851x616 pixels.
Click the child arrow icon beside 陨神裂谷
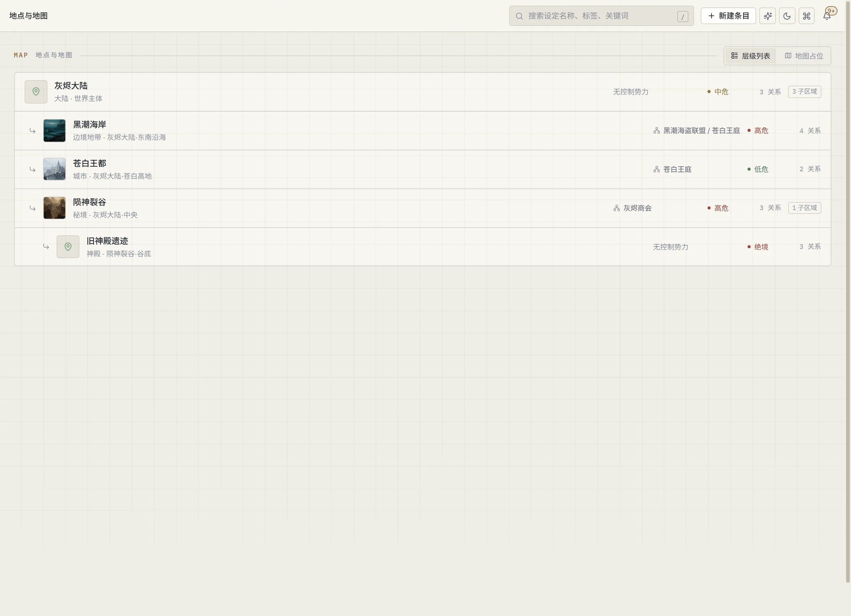[x=33, y=208]
